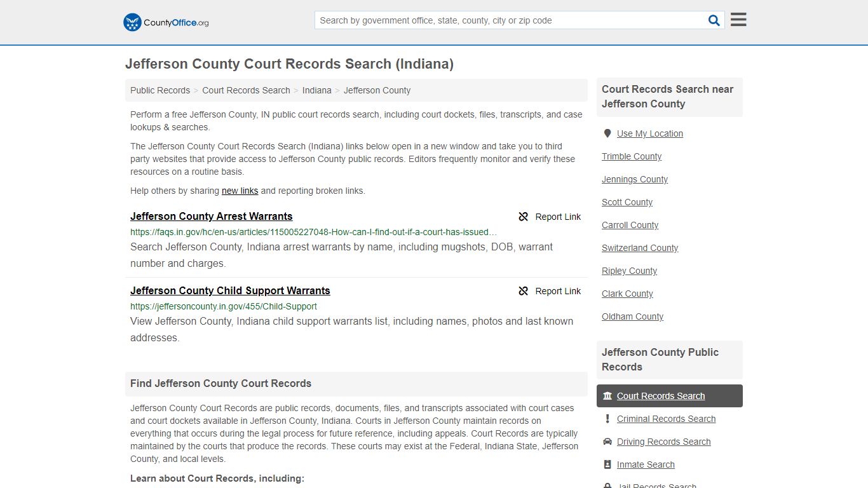This screenshot has width=868, height=488.
Task: Click the magnifying glass search icon
Action: click(714, 20)
